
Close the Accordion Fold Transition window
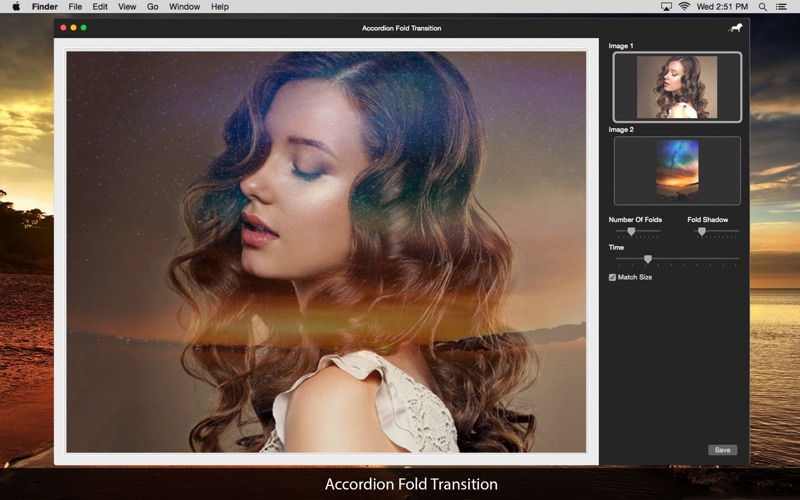(x=63, y=28)
